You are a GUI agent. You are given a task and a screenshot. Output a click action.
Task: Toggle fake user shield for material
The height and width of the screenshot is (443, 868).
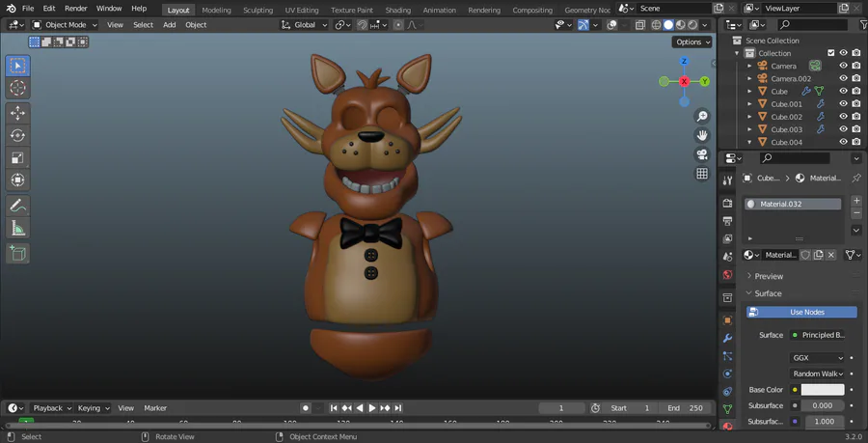[805, 255]
